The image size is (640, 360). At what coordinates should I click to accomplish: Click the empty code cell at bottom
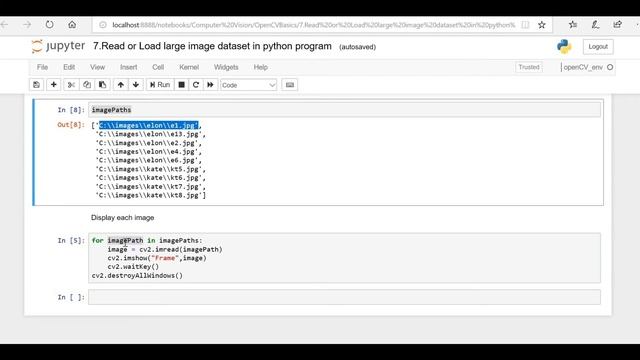coord(344,297)
